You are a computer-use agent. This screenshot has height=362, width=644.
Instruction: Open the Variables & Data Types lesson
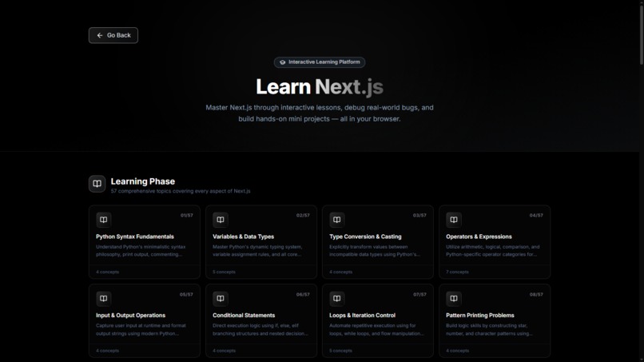[261, 242]
